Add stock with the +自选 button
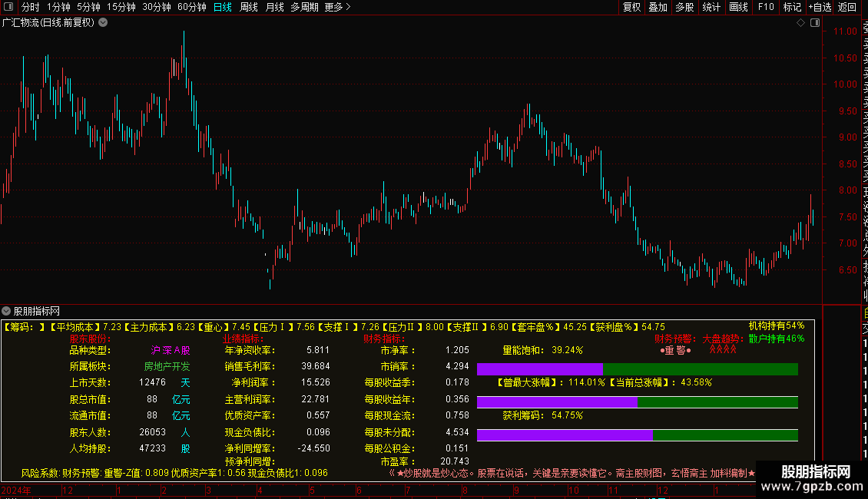868x499 pixels. [820, 7]
